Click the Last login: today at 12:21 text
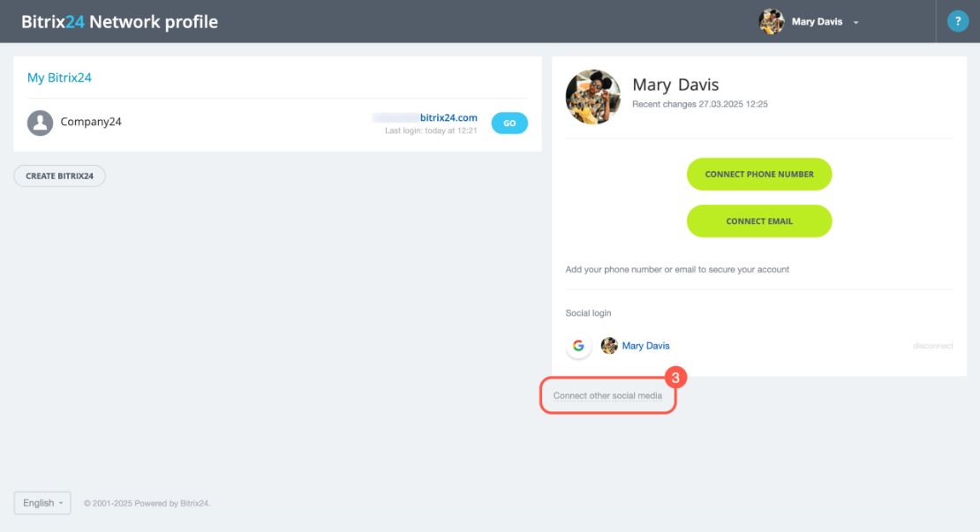The width and height of the screenshot is (980, 532). coord(431,131)
